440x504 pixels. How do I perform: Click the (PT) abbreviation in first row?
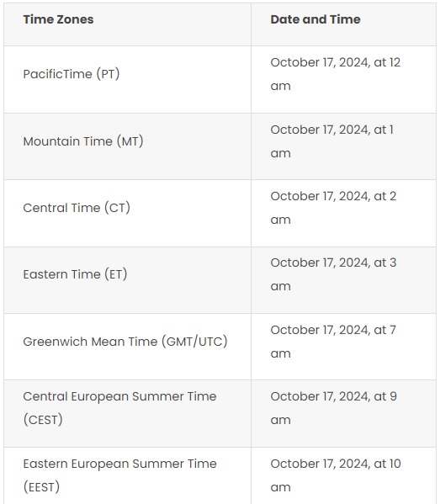pyautogui.click(x=108, y=74)
